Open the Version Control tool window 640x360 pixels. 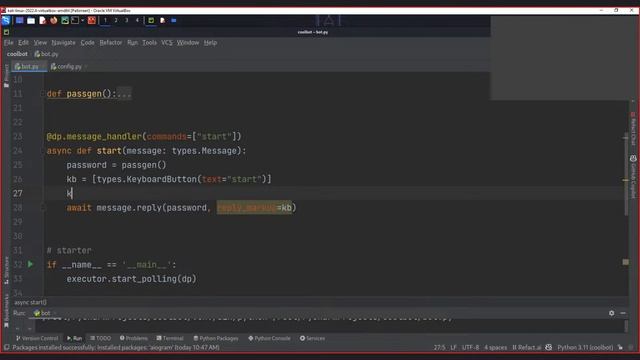tap(37, 338)
